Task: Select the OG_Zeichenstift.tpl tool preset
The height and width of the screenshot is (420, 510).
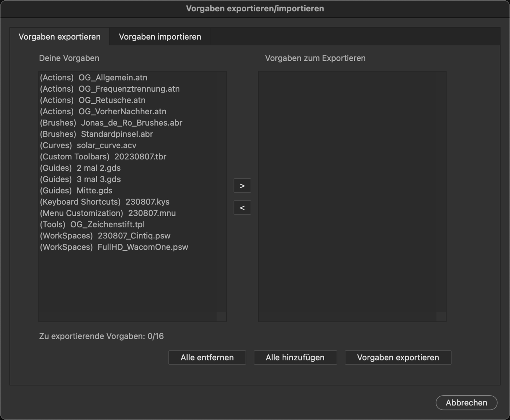Action: (x=92, y=224)
